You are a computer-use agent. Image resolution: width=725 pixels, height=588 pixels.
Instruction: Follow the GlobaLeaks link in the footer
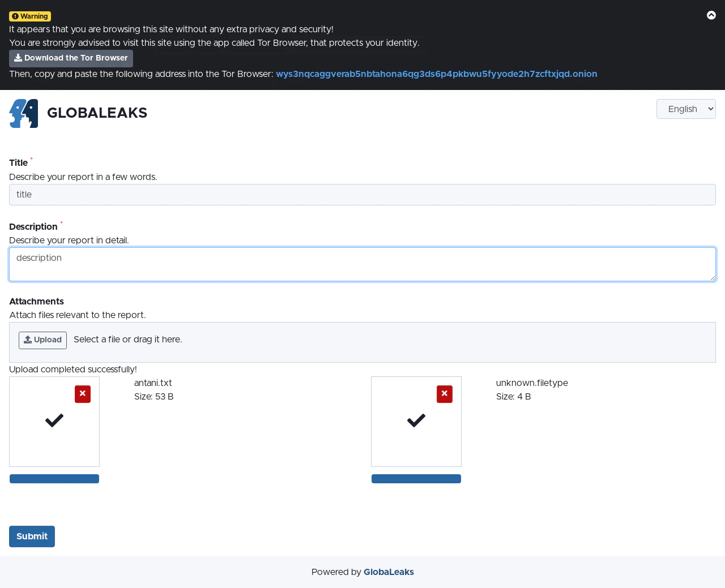[x=389, y=572]
